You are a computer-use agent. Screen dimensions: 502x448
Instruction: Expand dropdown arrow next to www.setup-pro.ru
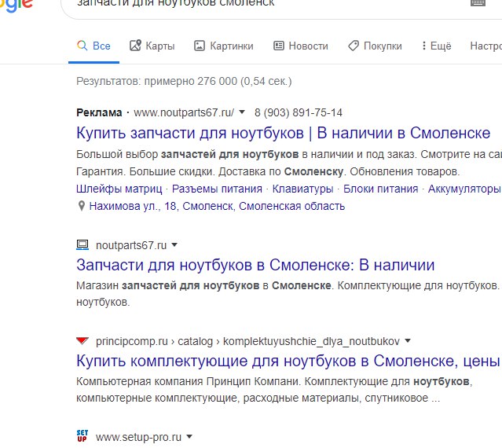coord(189,436)
